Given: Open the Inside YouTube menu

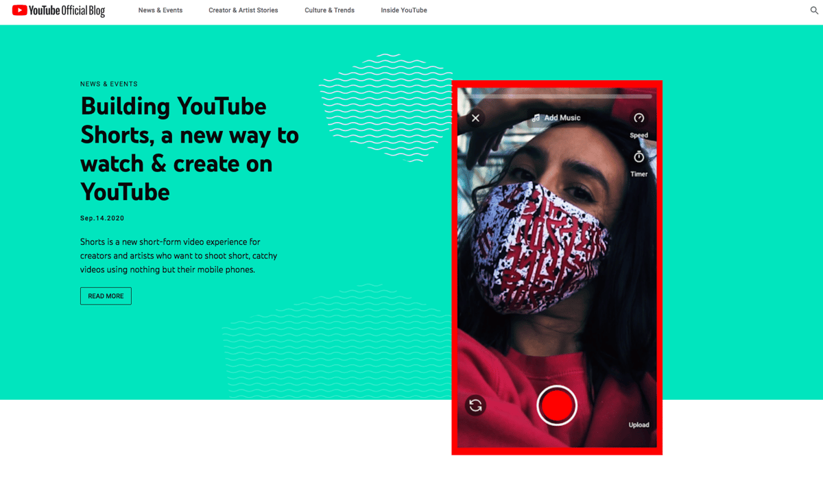Looking at the screenshot, I should pos(404,10).
